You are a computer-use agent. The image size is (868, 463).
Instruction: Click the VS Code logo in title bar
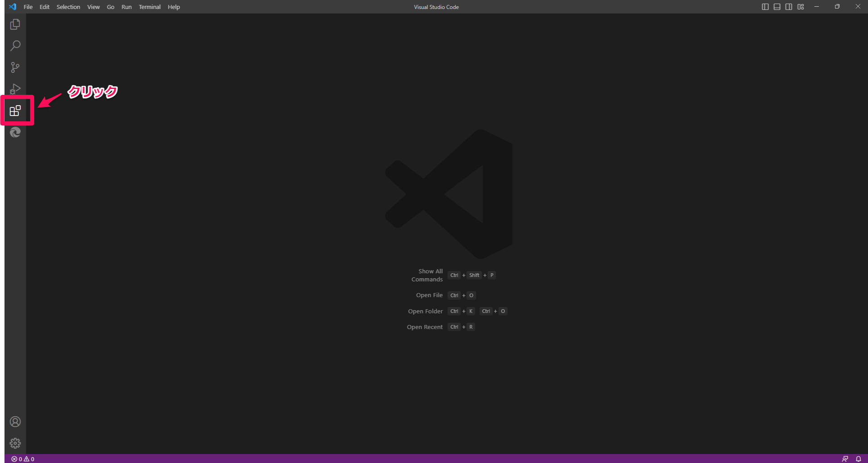click(13, 7)
